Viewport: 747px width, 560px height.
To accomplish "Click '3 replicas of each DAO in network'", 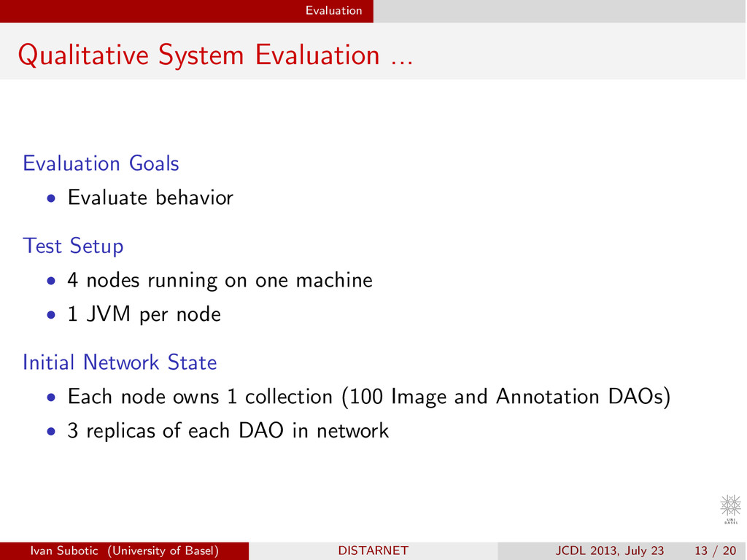I will [228, 431].
